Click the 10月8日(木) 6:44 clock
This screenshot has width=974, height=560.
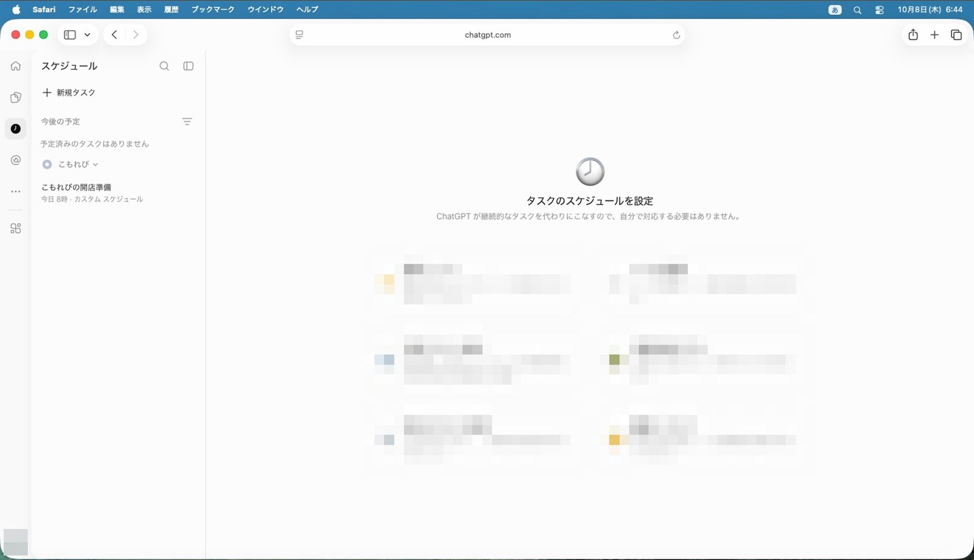tap(930, 9)
